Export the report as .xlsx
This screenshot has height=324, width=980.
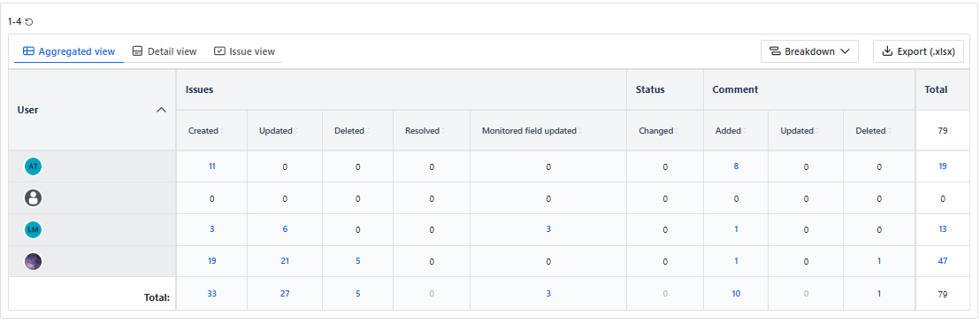(x=918, y=51)
